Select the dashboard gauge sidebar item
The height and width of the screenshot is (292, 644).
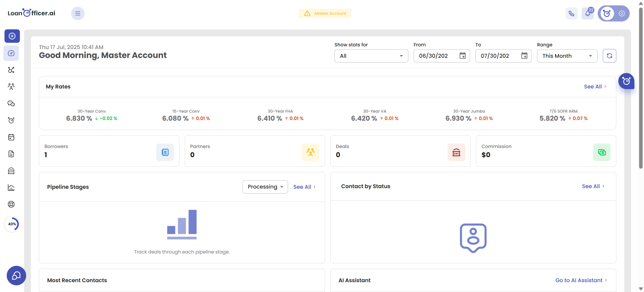(x=11, y=53)
